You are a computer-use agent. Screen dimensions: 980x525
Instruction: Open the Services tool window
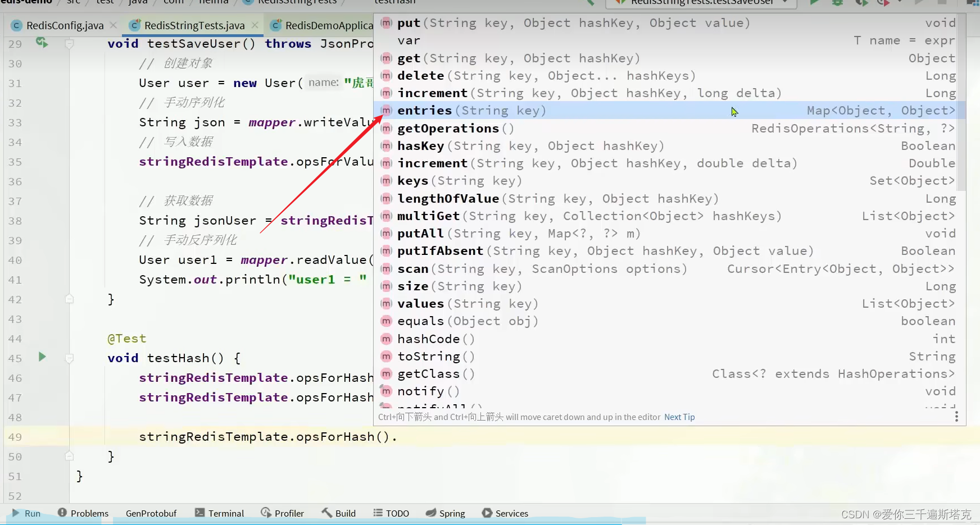511,513
